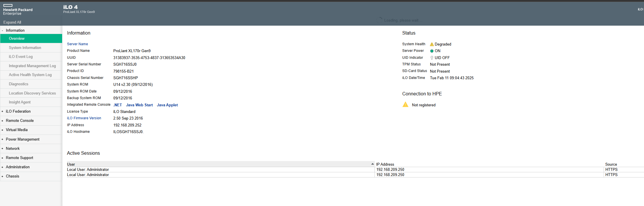Image resolution: width=644 pixels, height=206 pixels.
Task: Click the UID OFF status text
Action: pyautogui.click(x=442, y=58)
